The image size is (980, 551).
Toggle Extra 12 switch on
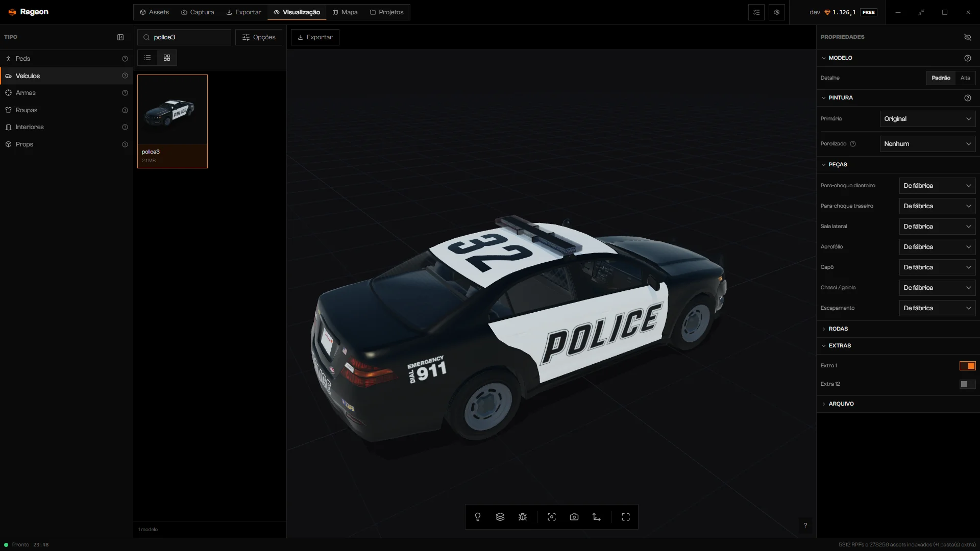tap(968, 384)
